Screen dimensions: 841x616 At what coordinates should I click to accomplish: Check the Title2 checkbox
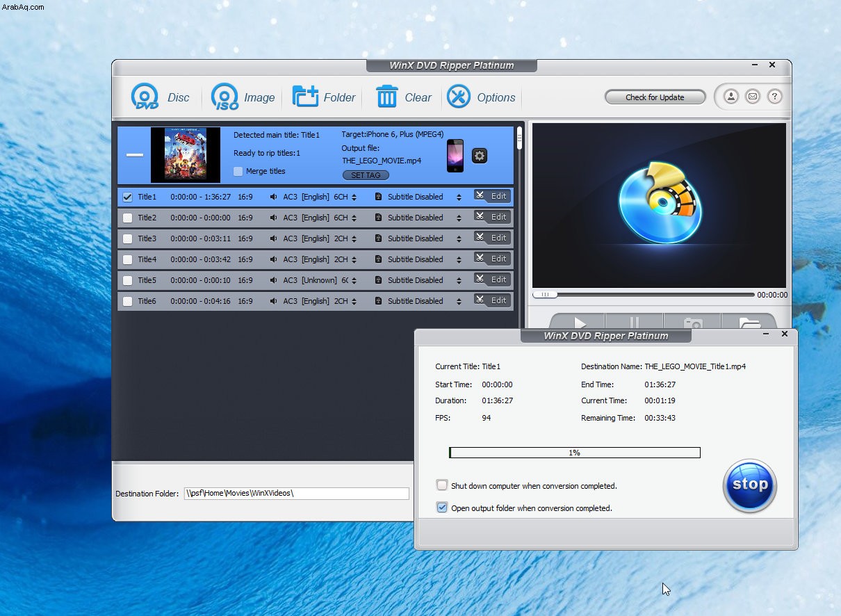(x=127, y=218)
